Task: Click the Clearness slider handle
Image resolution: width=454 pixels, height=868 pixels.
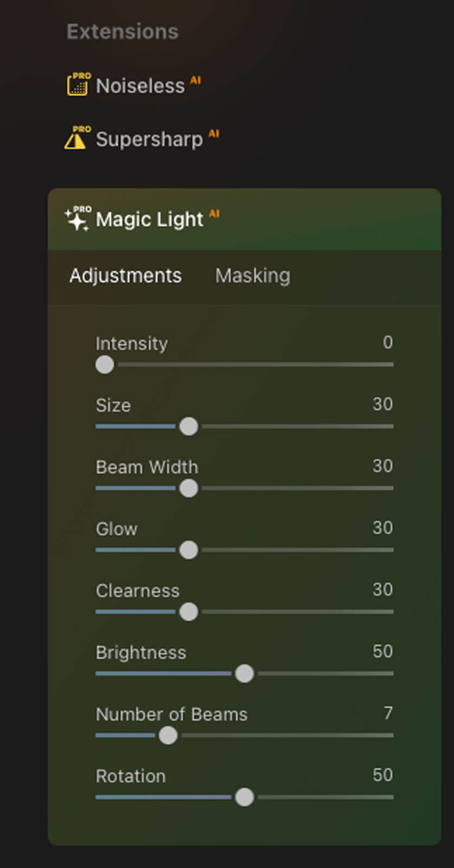Action: [x=188, y=612]
